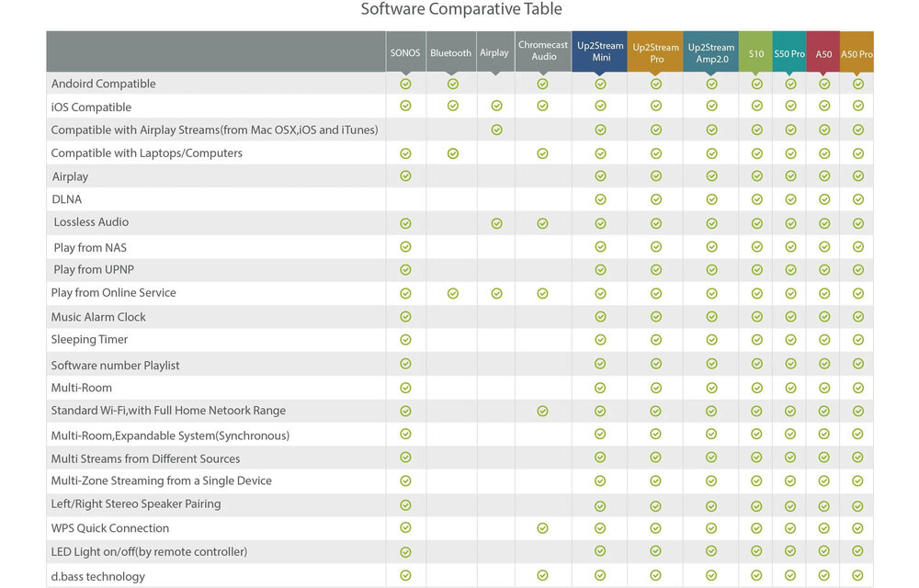
Task: Click Chromecast Audio checkmark for WPS Quick Connection
Action: tap(542, 528)
